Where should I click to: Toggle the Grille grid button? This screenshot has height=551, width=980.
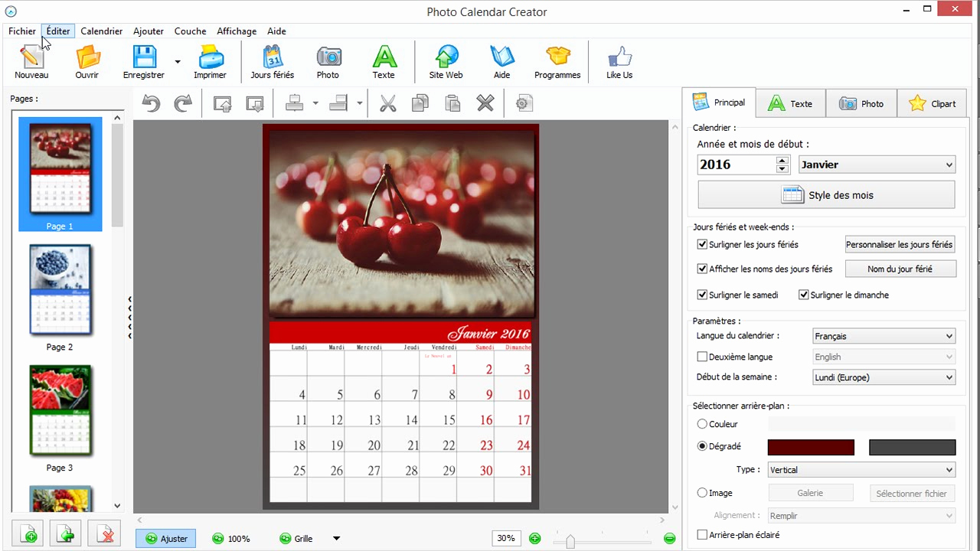pos(296,539)
